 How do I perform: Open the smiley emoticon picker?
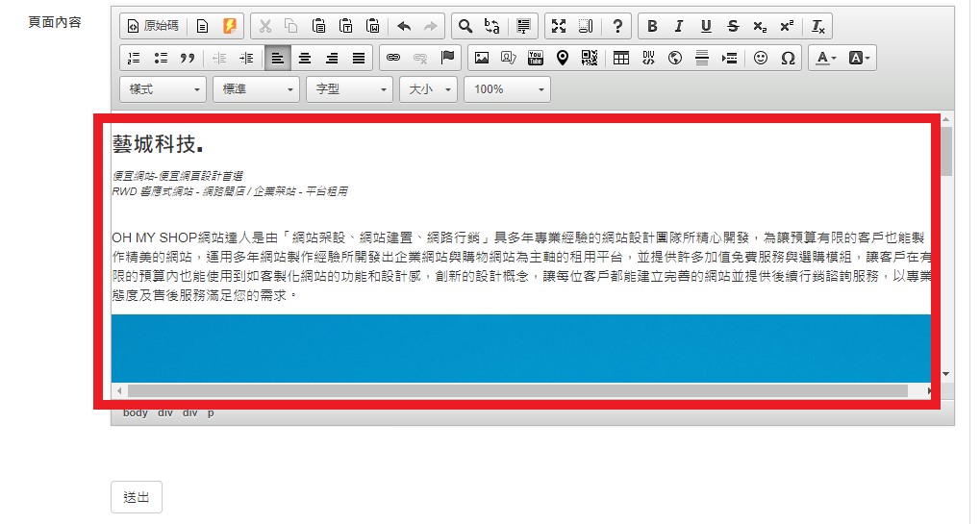[x=760, y=58]
